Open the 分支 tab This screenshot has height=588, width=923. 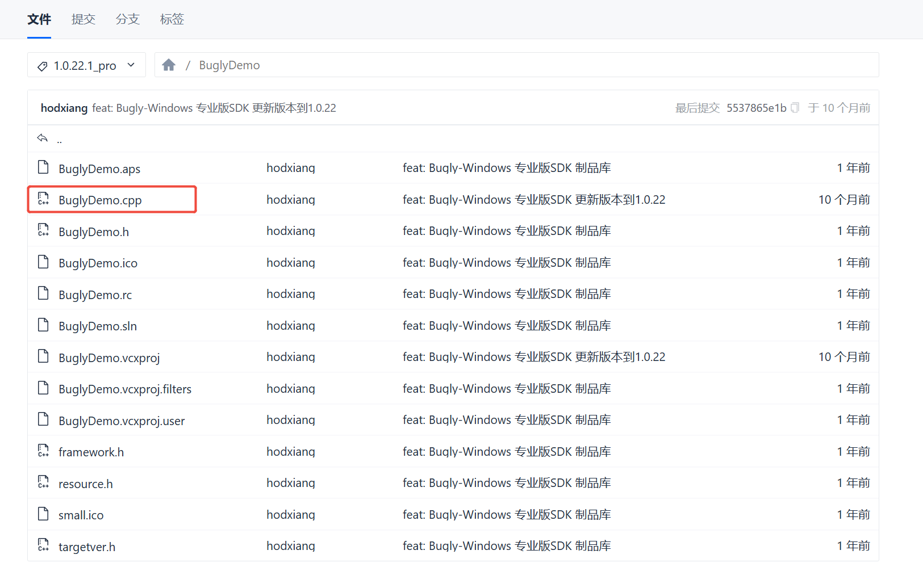pos(127,19)
